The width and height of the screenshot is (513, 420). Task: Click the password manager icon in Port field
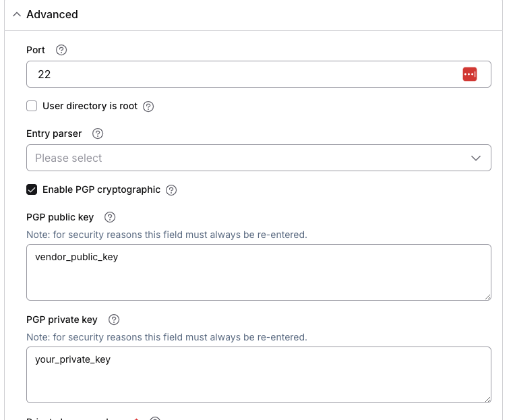click(x=470, y=74)
